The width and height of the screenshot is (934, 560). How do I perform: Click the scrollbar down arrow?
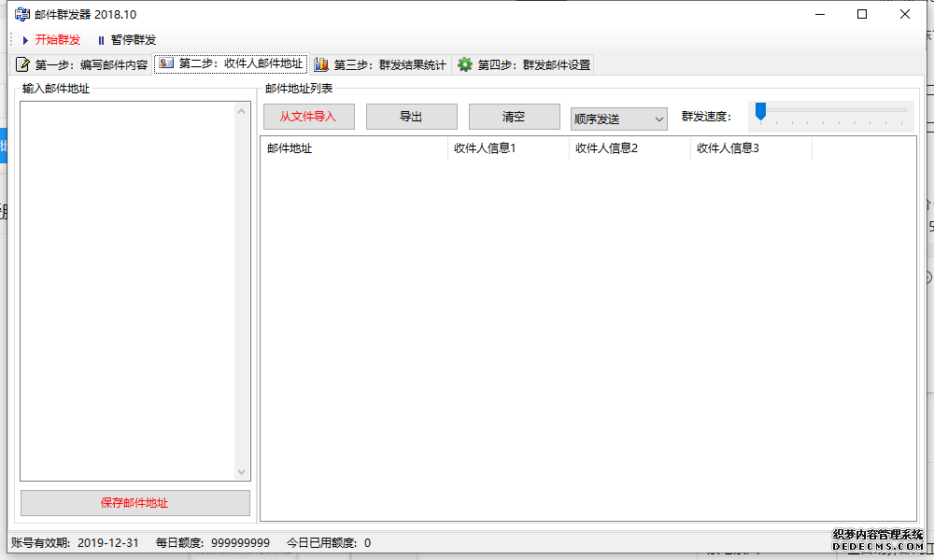[x=241, y=471]
